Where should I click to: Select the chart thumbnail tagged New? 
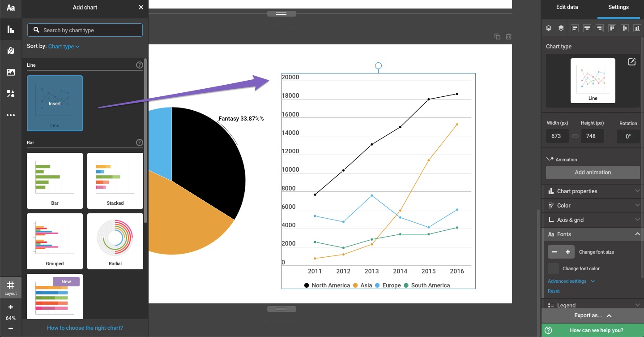[55, 296]
